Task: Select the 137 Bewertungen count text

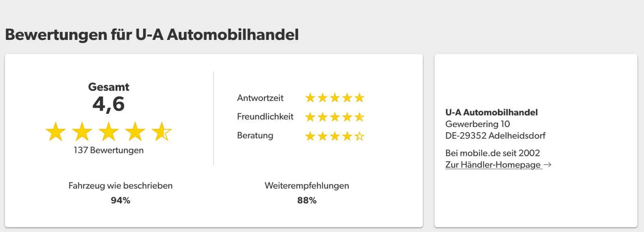Action: pos(109,150)
